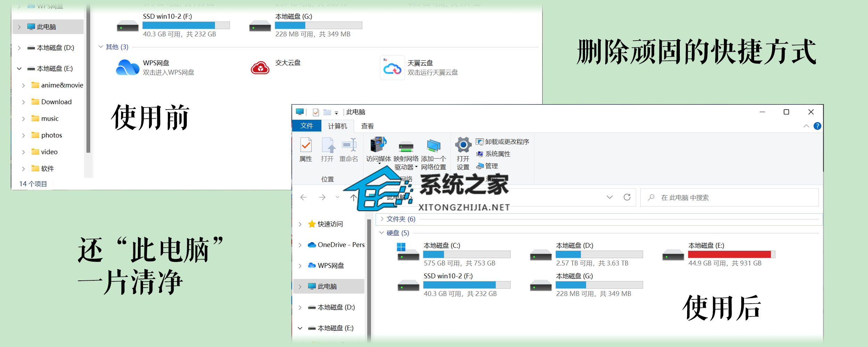Click OneDrive - Pers in navigation pane
The image size is (868, 347).
tap(336, 245)
